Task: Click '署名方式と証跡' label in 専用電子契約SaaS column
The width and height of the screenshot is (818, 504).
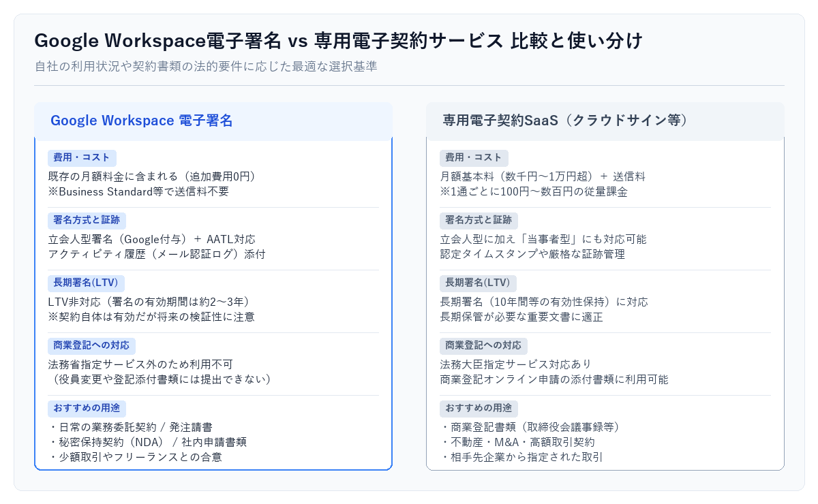Action: click(479, 221)
